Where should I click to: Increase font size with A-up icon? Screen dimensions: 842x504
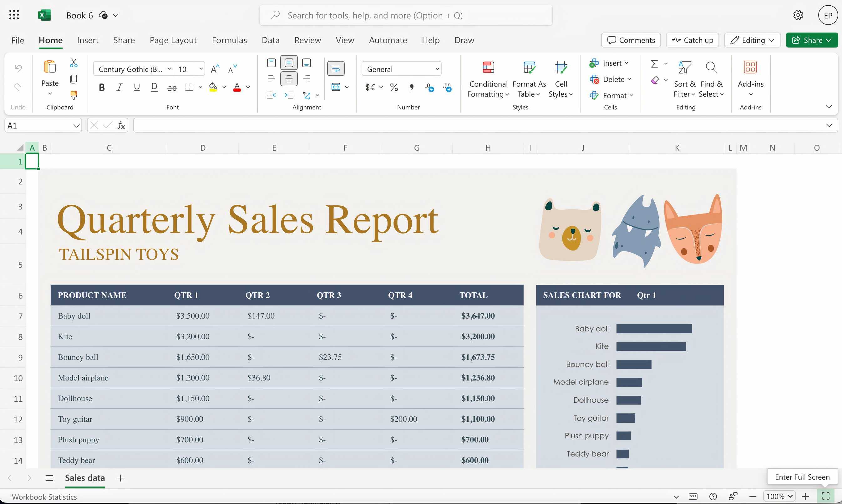[x=215, y=69]
